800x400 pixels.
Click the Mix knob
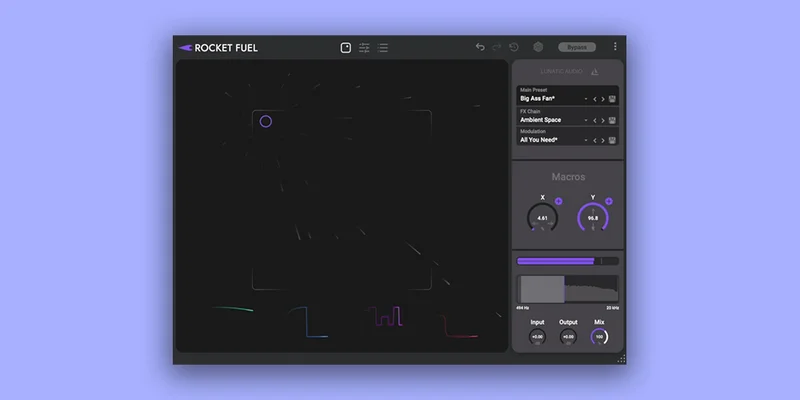point(599,337)
